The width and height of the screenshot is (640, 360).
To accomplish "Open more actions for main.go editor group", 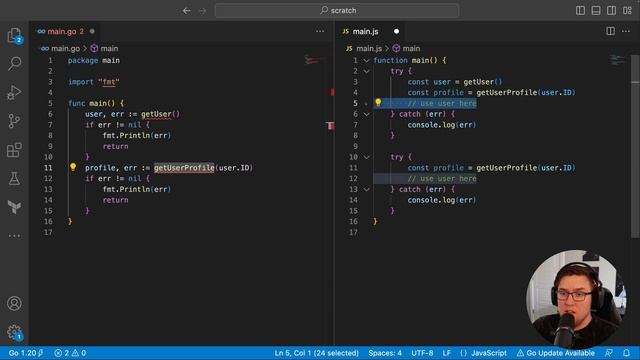I will (320, 31).
